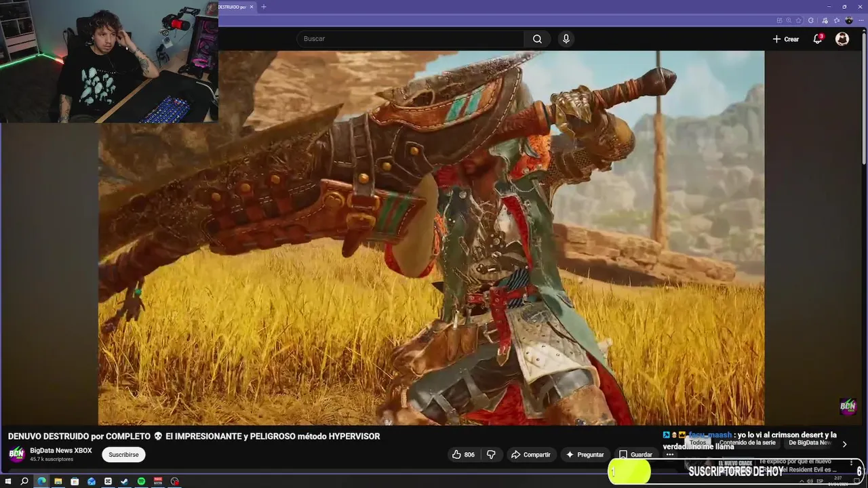Open Steam from taskbar
This screenshot has height=488, width=868.
click(124, 481)
